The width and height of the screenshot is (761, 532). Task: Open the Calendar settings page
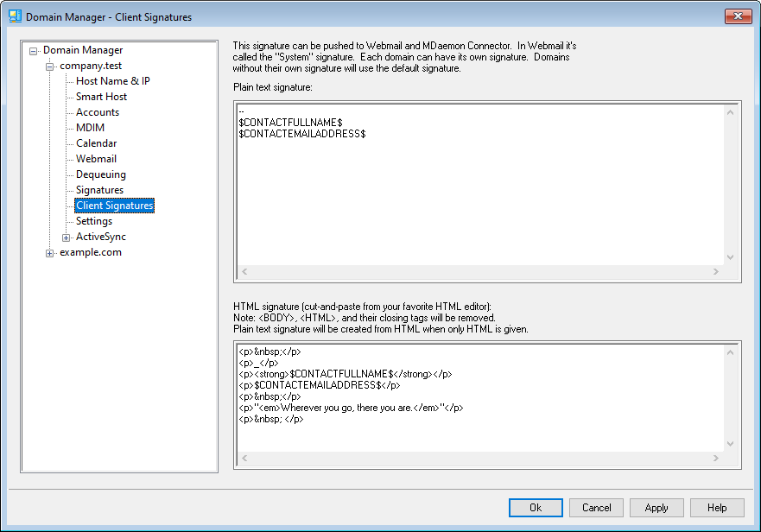96,143
